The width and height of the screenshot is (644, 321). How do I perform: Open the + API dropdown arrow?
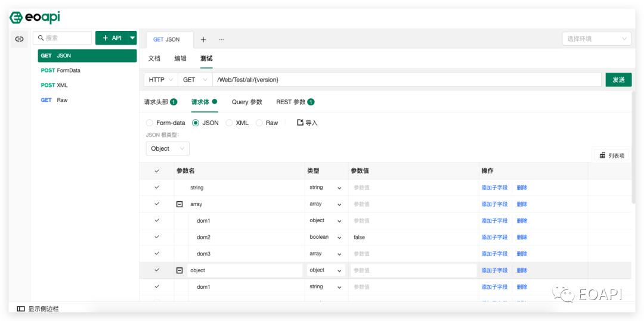point(132,38)
